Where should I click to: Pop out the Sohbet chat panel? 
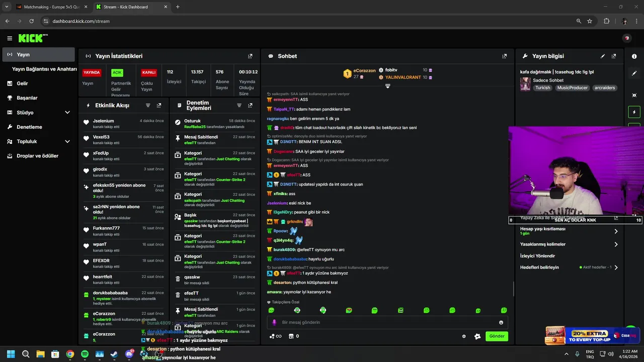coord(505,56)
